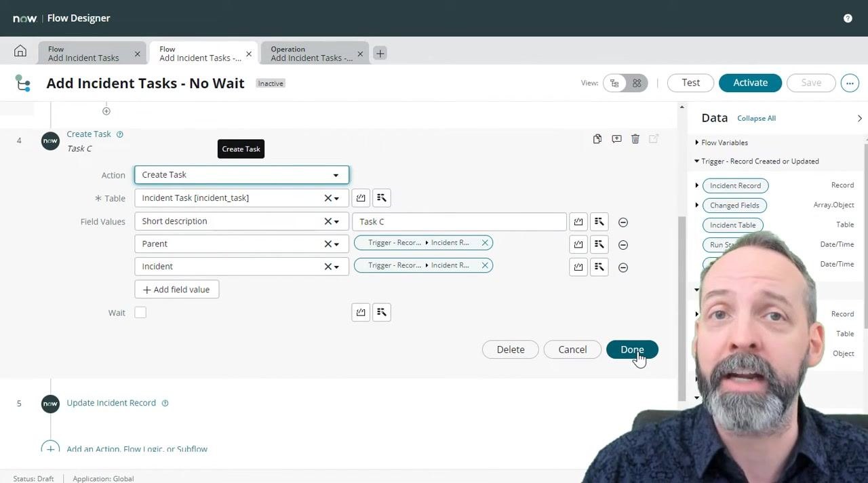Expand Incident Record data pill
The height and width of the screenshot is (483, 868).
(x=697, y=185)
